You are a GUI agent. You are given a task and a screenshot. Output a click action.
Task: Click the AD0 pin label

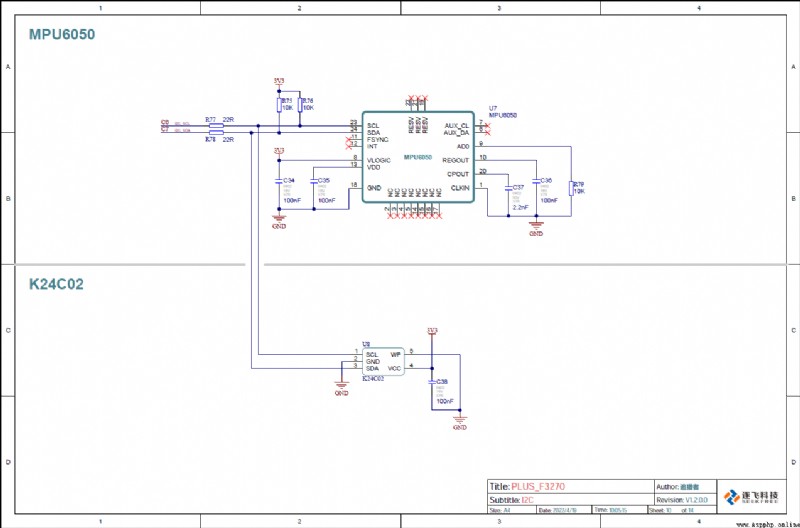click(x=463, y=146)
